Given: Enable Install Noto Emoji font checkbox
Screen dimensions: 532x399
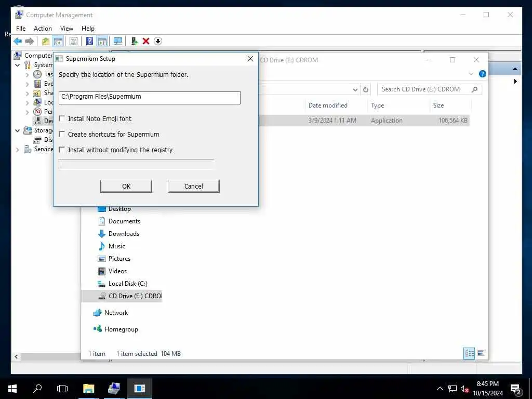Looking at the screenshot, I should click(x=62, y=118).
